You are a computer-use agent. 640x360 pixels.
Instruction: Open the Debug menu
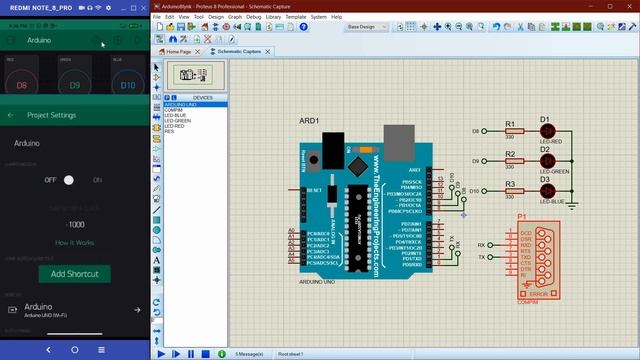[x=253, y=17]
